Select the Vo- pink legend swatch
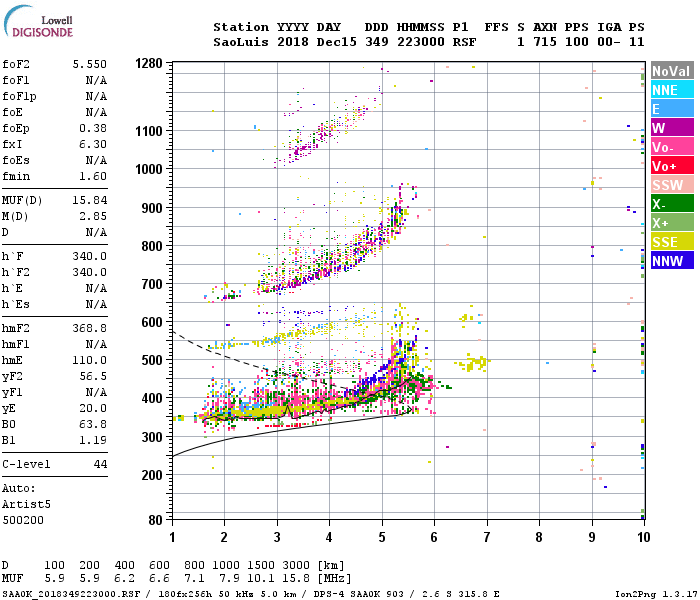The width and height of the screenshot is (700, 600). coord(672,147)
